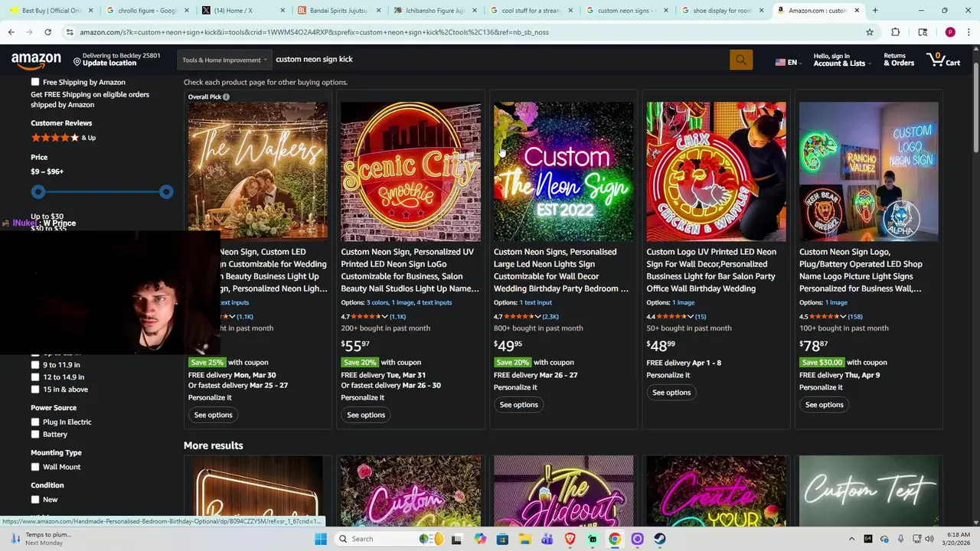Click the US flag language icon
This screenshot has height=551, width=980.
pos(780,62)
